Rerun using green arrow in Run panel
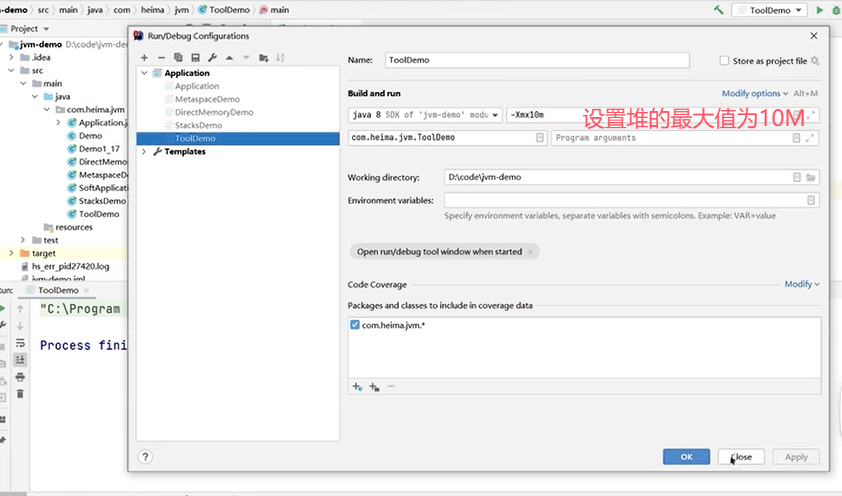This screenshot has height=496, width=842. click(3, 309)
